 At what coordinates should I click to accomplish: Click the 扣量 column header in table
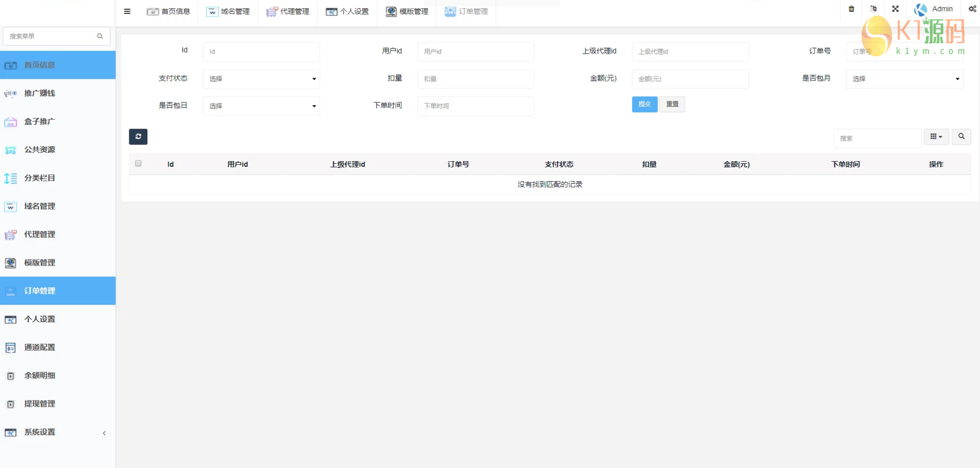pyautogui.click(x=649, y=164)
